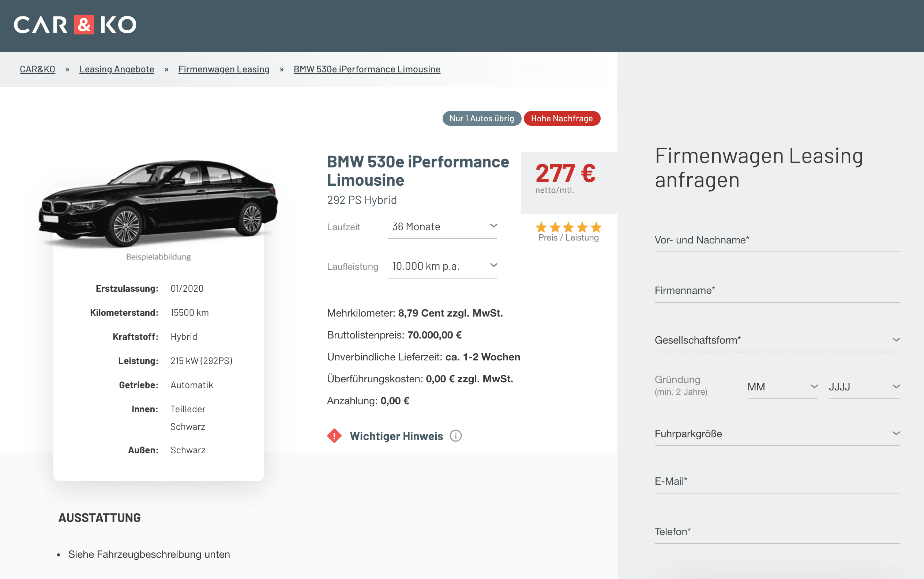Image resolution: width=924 pixels, height=579 pixels.
Task: Click the Bruttolistenpreis 70.000,00 € text
Action: (x=394, y=335)
